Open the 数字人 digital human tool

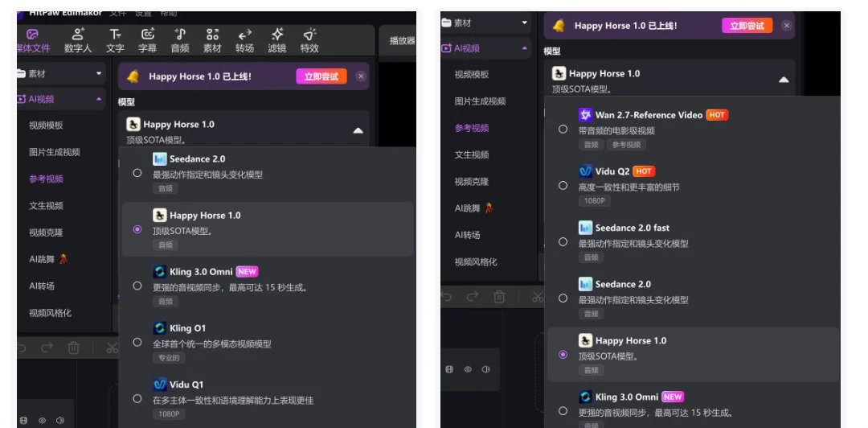[x=78, y=41]
